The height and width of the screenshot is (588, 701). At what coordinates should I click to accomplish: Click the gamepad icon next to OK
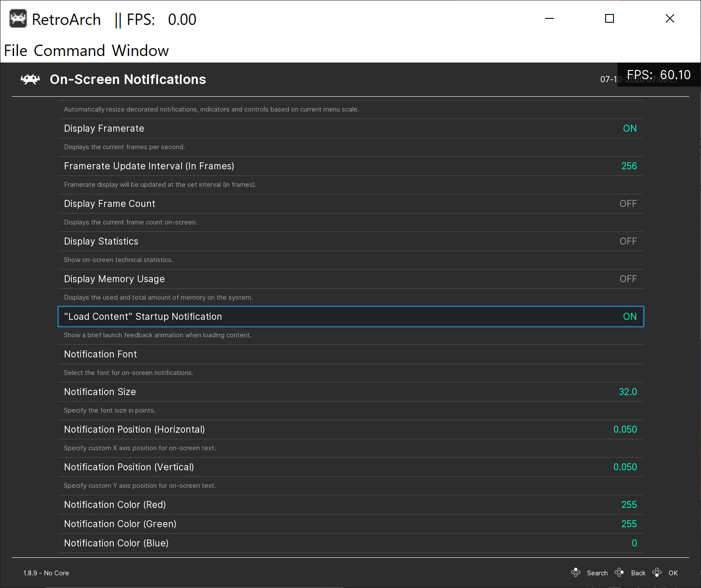[x=657, y=572]
